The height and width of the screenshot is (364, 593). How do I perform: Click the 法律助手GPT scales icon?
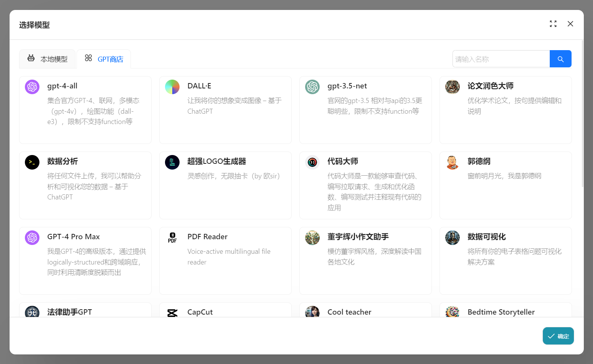tap(32, 312)
